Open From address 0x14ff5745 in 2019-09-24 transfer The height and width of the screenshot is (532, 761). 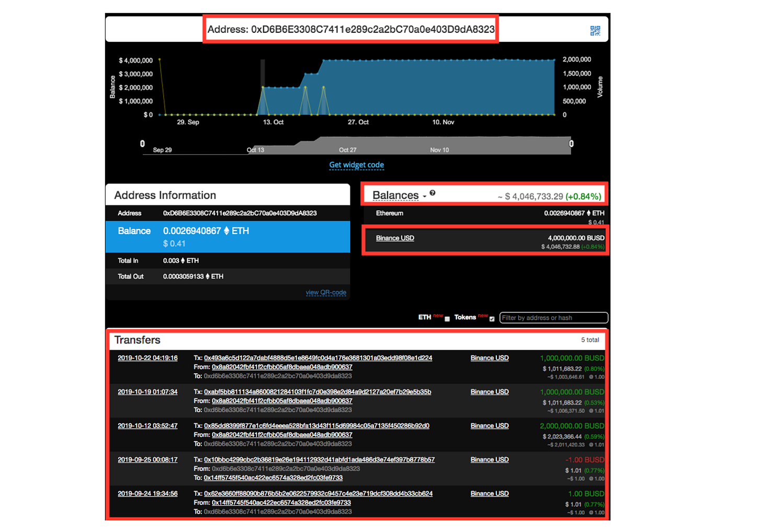tap(281, 503)
